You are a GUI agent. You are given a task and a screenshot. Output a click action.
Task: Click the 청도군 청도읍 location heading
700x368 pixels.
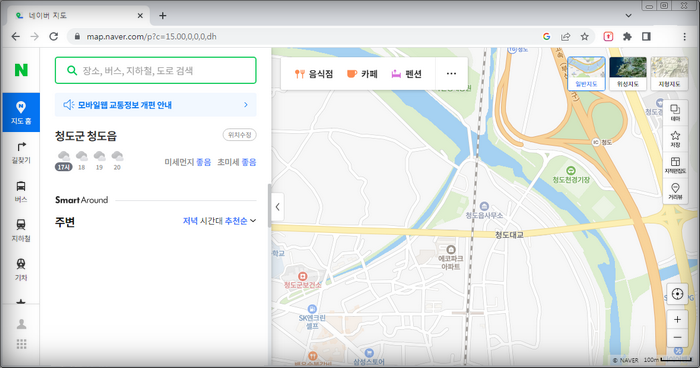[86, 136]
